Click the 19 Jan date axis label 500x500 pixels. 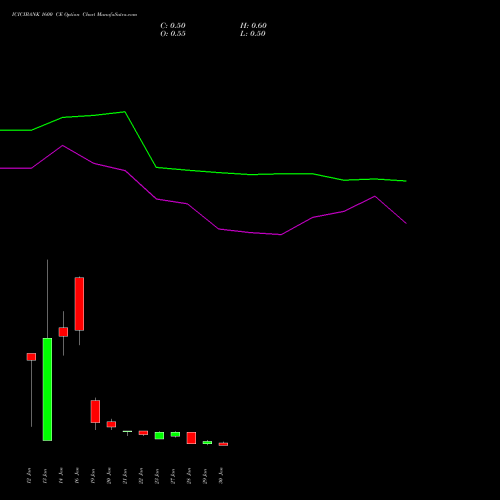coord(93,476)
